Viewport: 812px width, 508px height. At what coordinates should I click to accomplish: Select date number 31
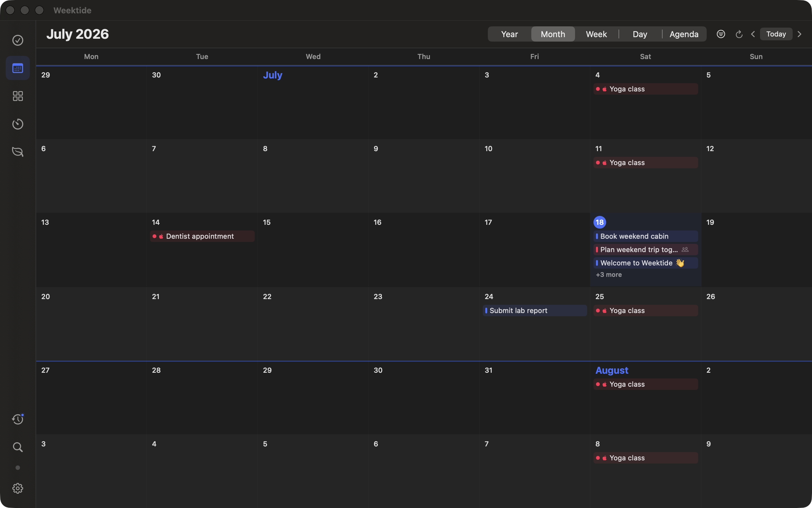(488, 370)
